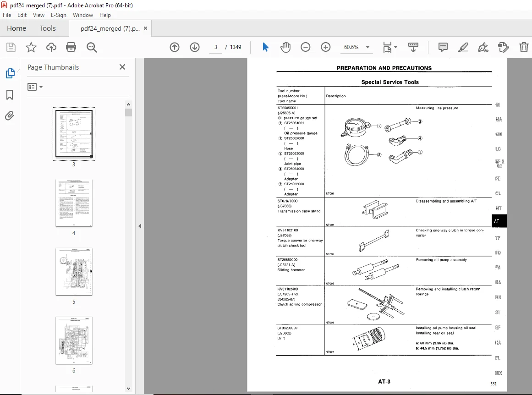Viewport: 532px width, 395px height.
Task: Select the Highlight text pen tool
Action: pos(463,47)
